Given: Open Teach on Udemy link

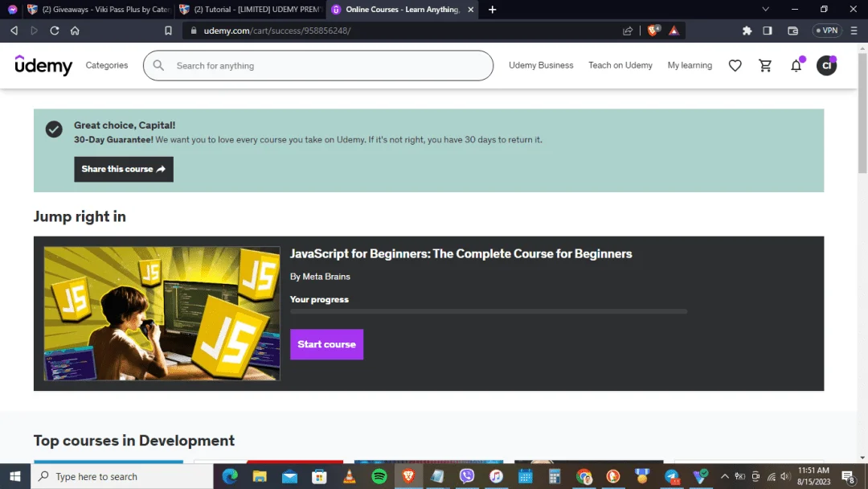Looking at the screenshot, I should coord(620,65).
